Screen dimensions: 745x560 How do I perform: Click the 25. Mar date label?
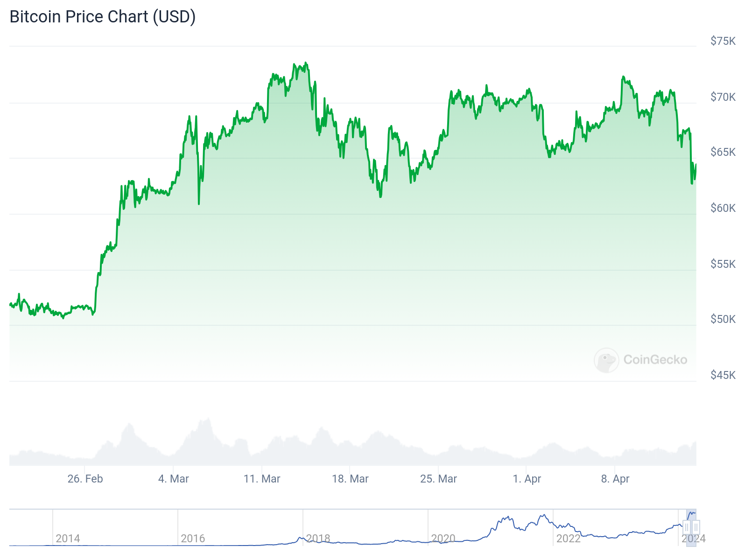pyautogui.click(x=438, y=479)
